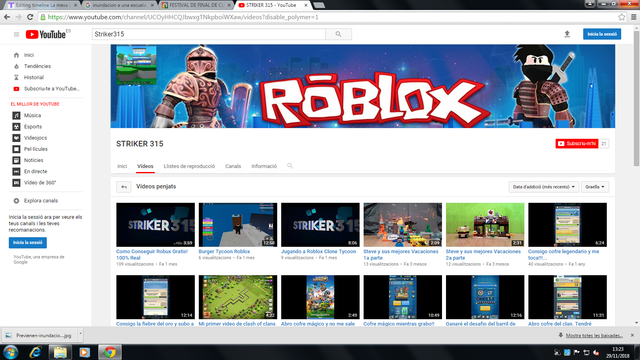Open Mi primer video de clash thumbnail
This screenshot has width=640, height=360.
click(238, 297)
